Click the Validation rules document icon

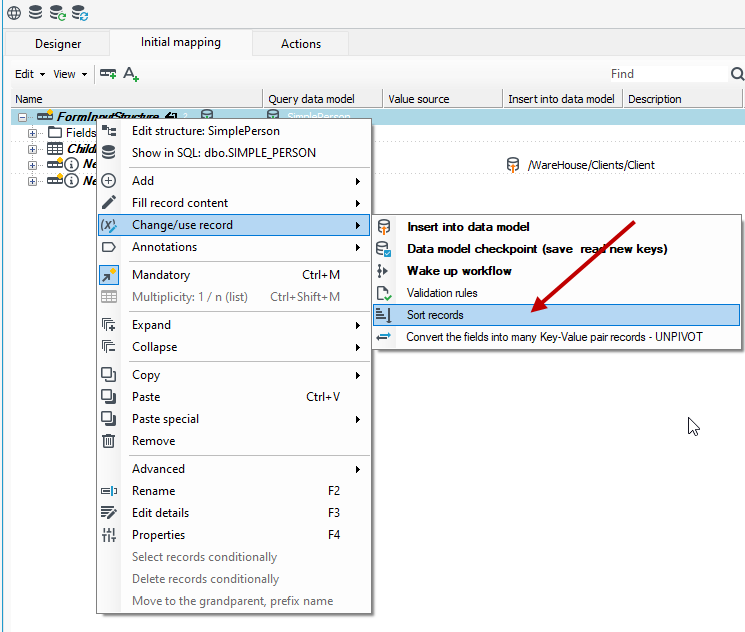click(x=384, y=293)
